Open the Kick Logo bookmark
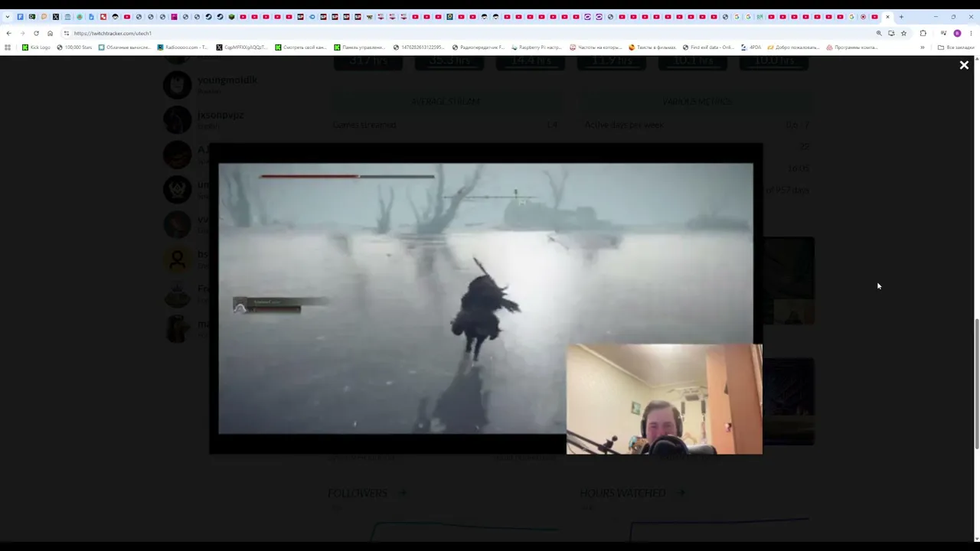Screen dimensions: 980x551 [x=37, y=47]
